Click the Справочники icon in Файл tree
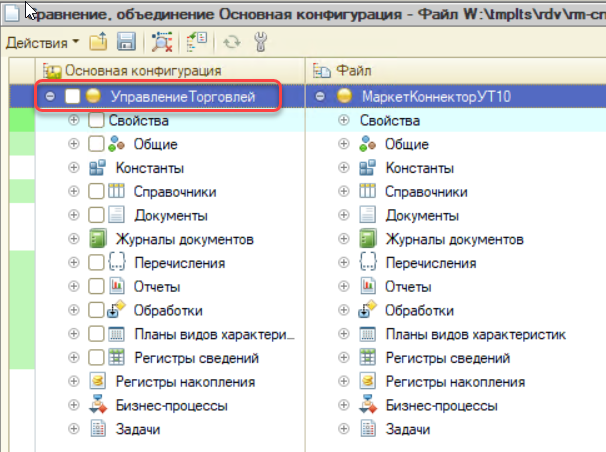606x452 pixels. tap(367, 191)
